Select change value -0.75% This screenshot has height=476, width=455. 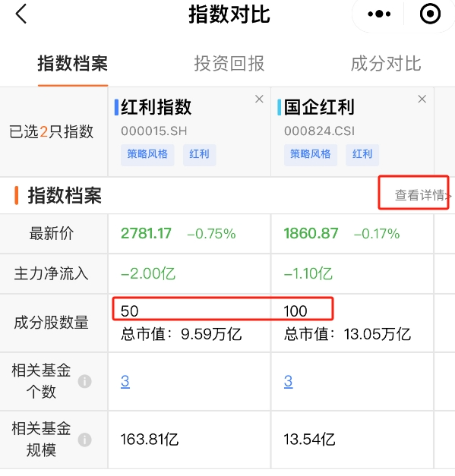pyautogui.click(x=211, y=234)
